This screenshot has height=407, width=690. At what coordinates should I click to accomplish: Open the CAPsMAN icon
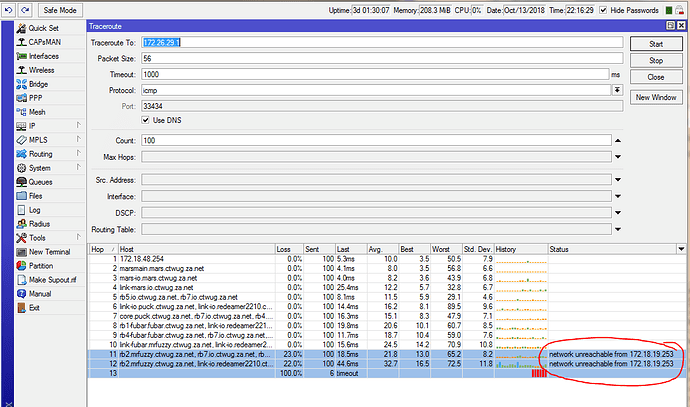click(x=21, y=42)
